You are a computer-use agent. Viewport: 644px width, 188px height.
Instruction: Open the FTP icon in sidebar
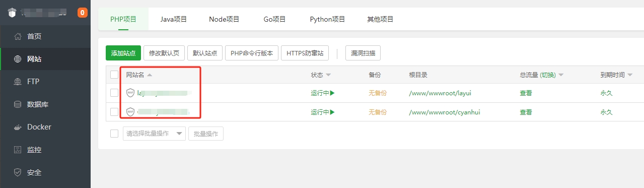(18, 82)
